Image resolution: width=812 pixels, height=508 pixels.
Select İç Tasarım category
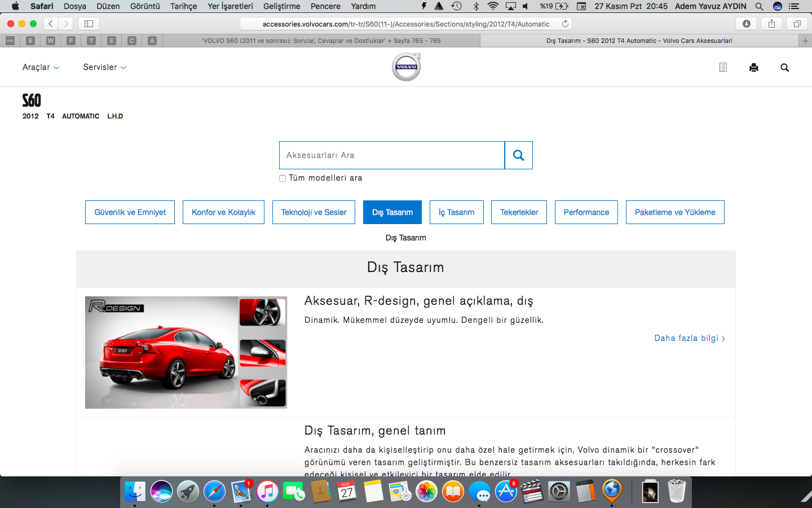pyautogui.click(x=457, y=212)
